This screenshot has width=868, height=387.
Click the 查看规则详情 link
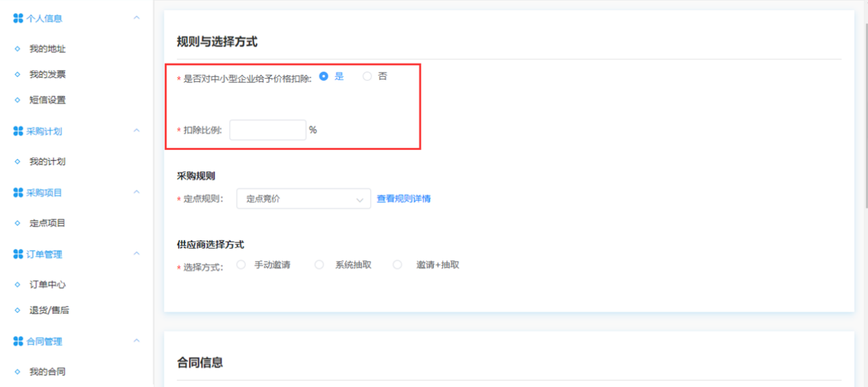point(404,199)
